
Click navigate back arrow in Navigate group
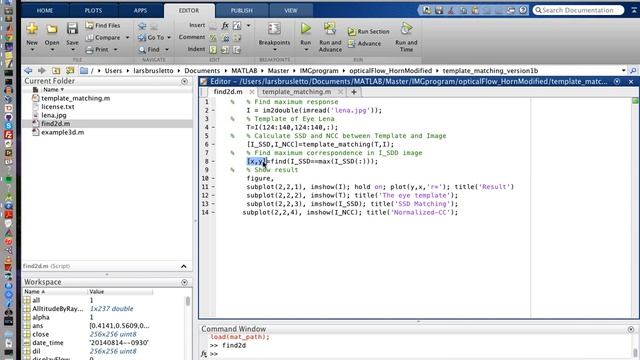[x=142, y=26]
